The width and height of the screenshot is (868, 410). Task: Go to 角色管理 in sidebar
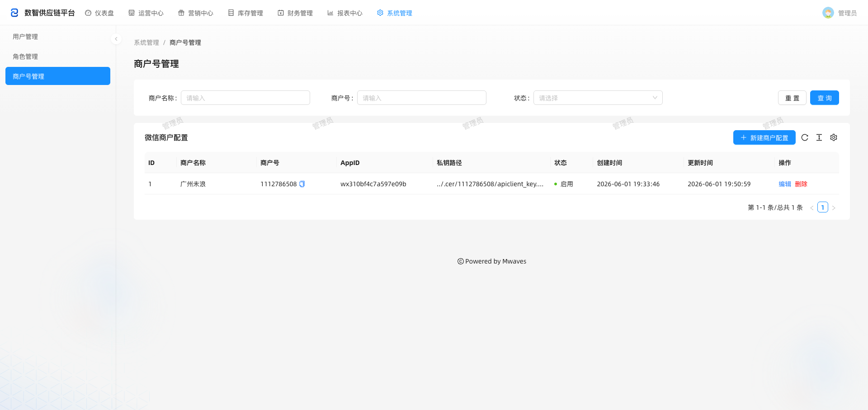[58, 57]
